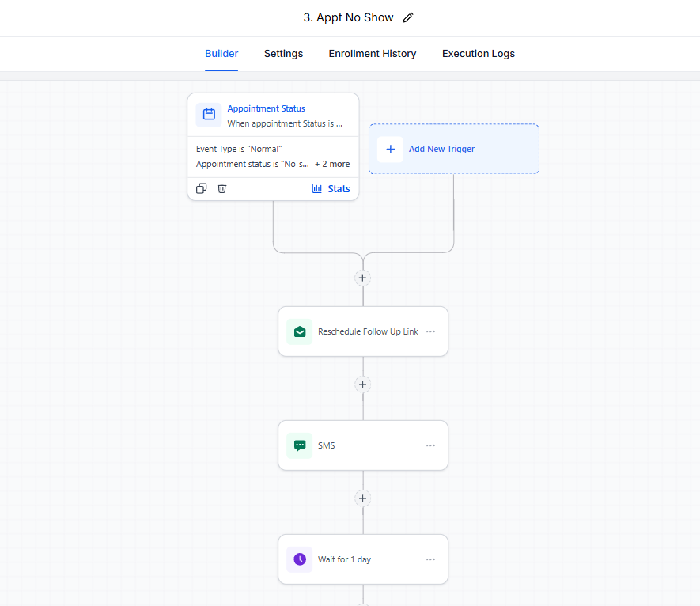Viewport: 700px width, 606px height.
Task: Open options menu for Reschedule Follow Up Link
Action: (x=430, y=331)
